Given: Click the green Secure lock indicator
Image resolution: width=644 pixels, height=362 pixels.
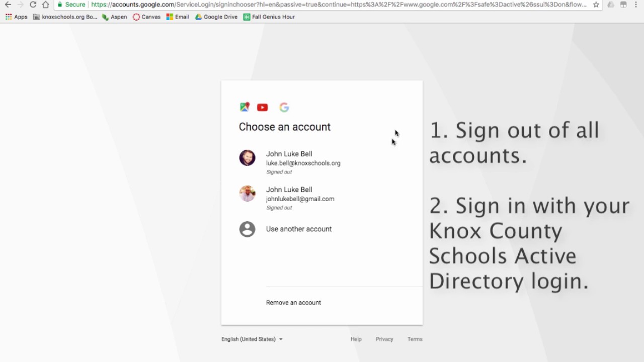Looking at the screenshot, I should click(71, 5).
